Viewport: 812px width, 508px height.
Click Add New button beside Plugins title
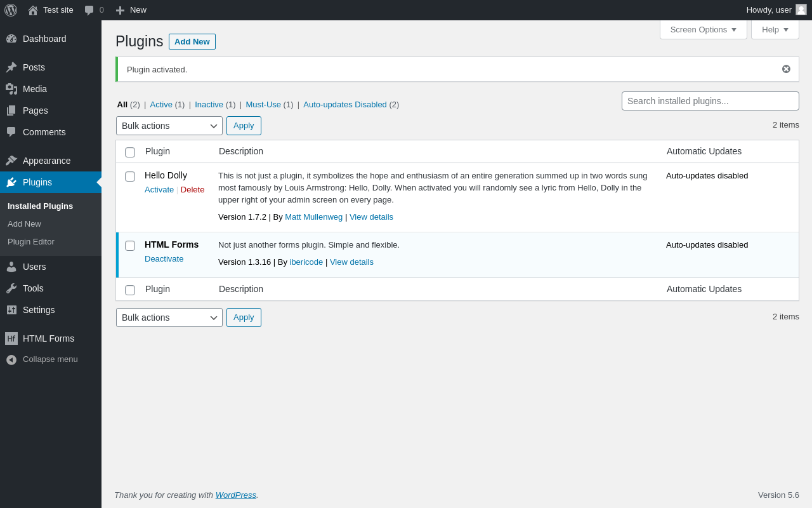pyautogui.click(x=192, y=42)
